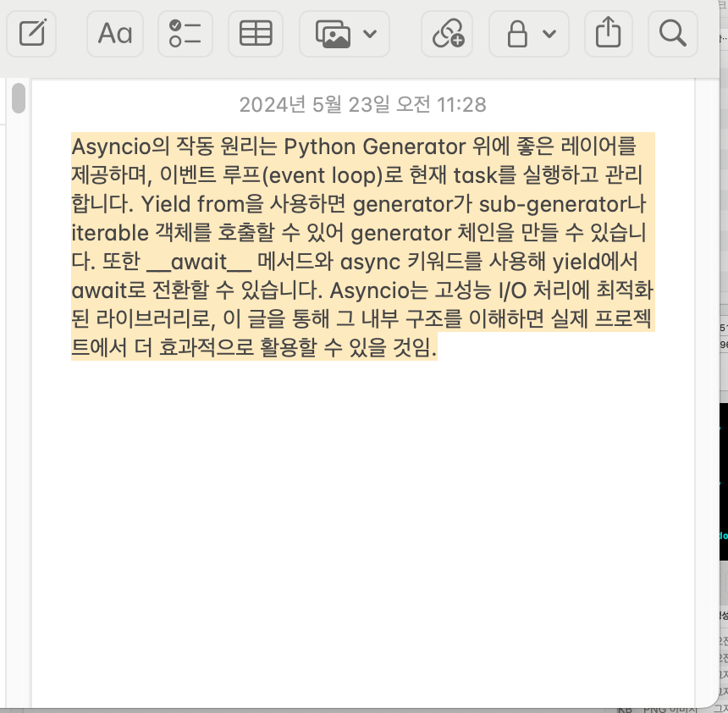Share the note via the share icon
This screenshot has width=728, height=713.
[608, 34]
